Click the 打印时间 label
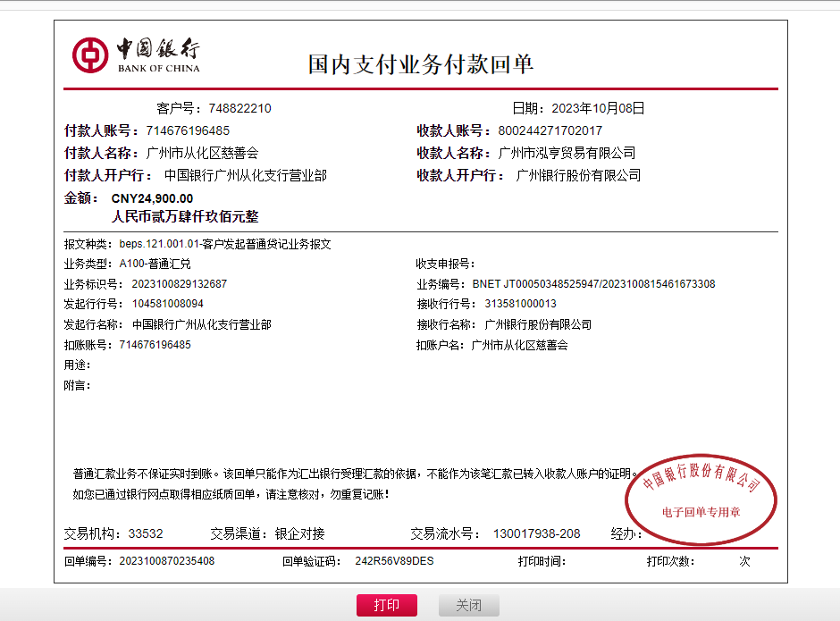The image size is (840, 621). 542,561
